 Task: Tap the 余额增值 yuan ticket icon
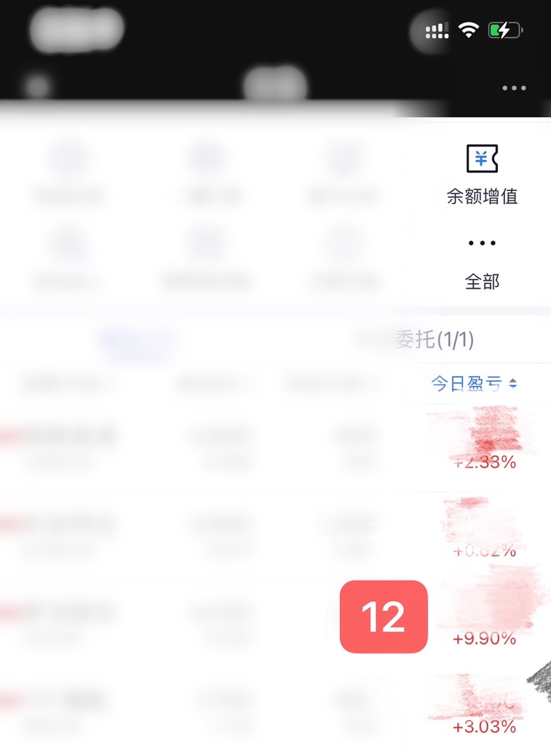(482, 158)
